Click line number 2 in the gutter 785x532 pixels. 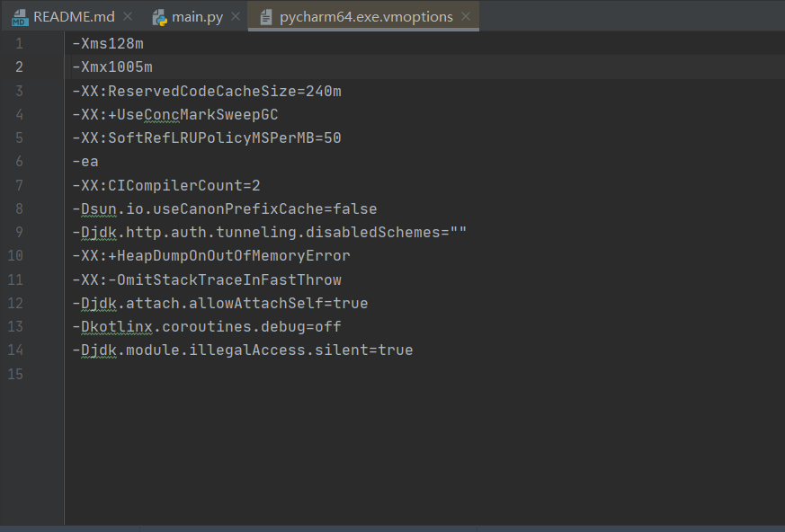point(19,66)
